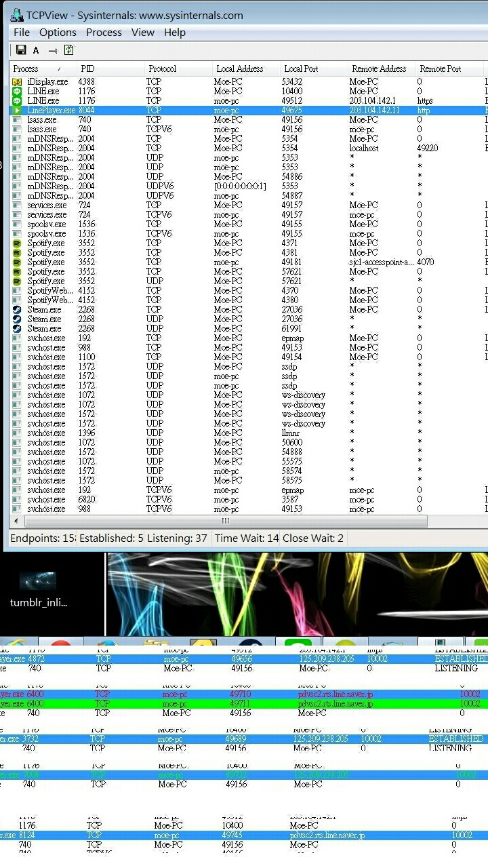Click the llmnr local port cell
This screenshot has height=868, width=488.
pyautogui.click(x=291, y=433)
